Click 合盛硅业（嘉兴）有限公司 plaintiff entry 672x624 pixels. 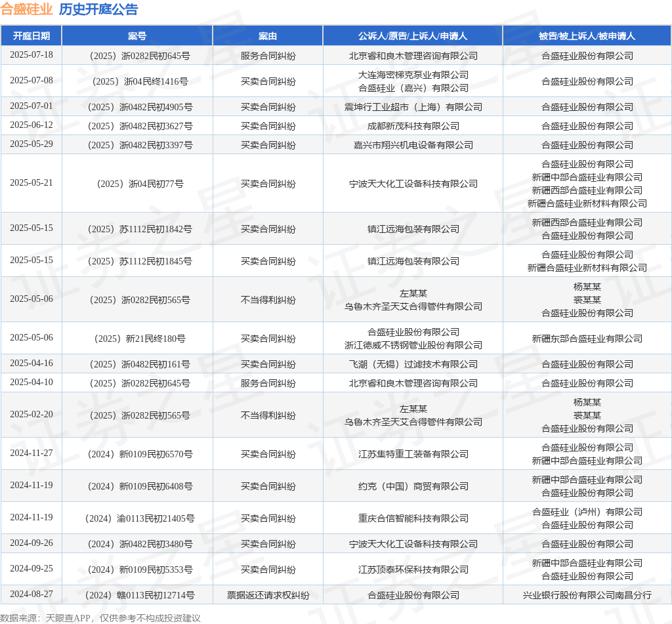coord(413,89)
